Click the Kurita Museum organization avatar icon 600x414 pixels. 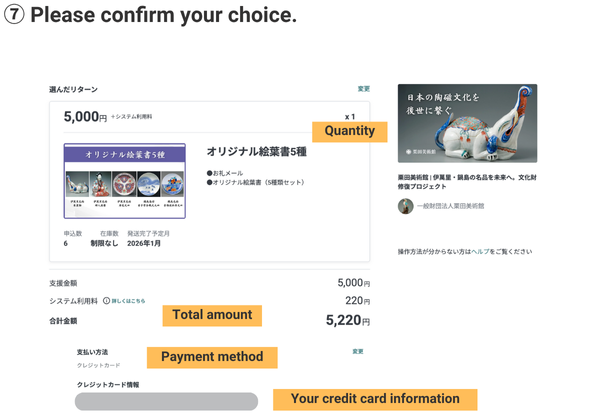[405, 206]
